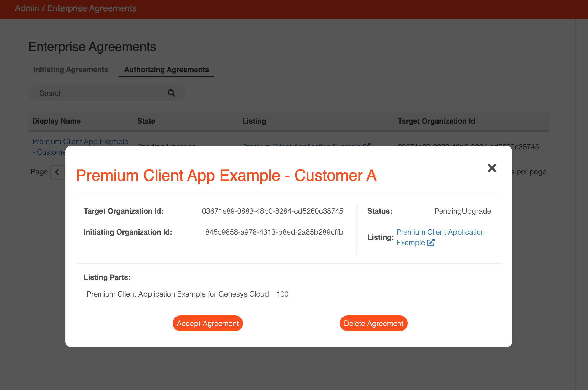Select the target organization id value 03671e89-0883-48b0-8284-cd5260c38745
The height and width of the screenshot is (390, 588).
tap(272, 211)
